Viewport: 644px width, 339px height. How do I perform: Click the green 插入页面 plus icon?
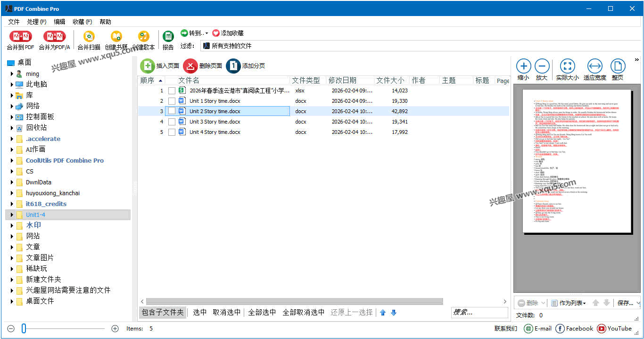(147, 66)
